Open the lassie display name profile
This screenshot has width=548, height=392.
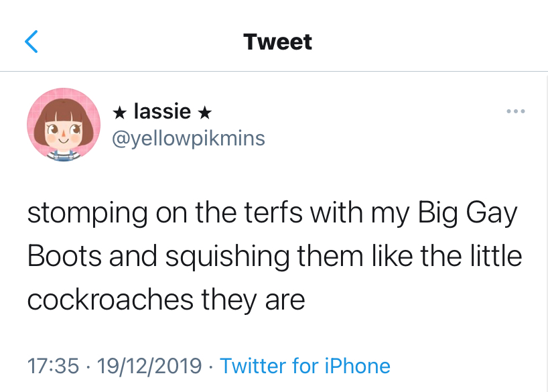(162, 111)
